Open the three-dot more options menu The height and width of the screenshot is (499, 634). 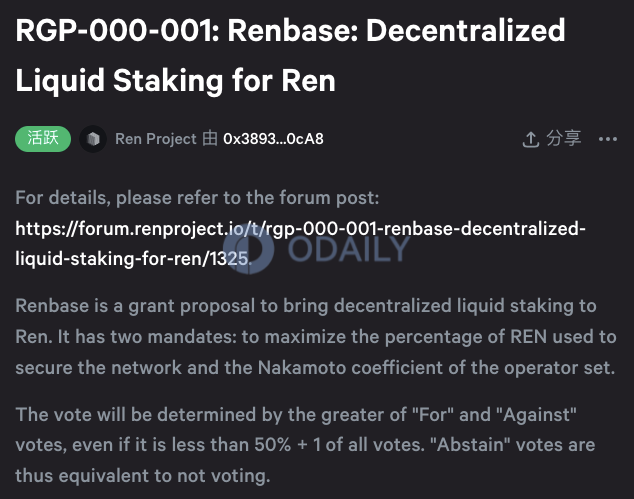[x=608, y=140]
